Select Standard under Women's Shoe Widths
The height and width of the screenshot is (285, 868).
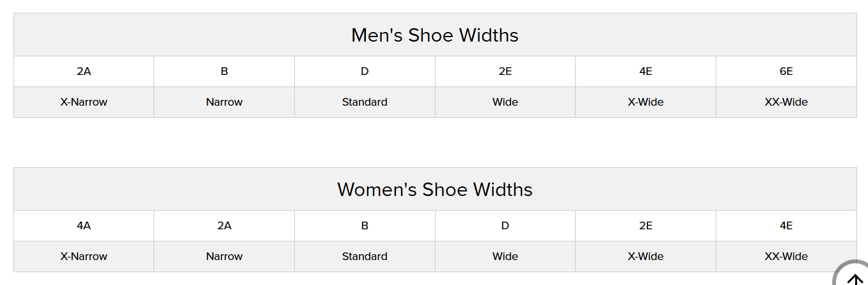pyautogui.click(x=365, y=257)
